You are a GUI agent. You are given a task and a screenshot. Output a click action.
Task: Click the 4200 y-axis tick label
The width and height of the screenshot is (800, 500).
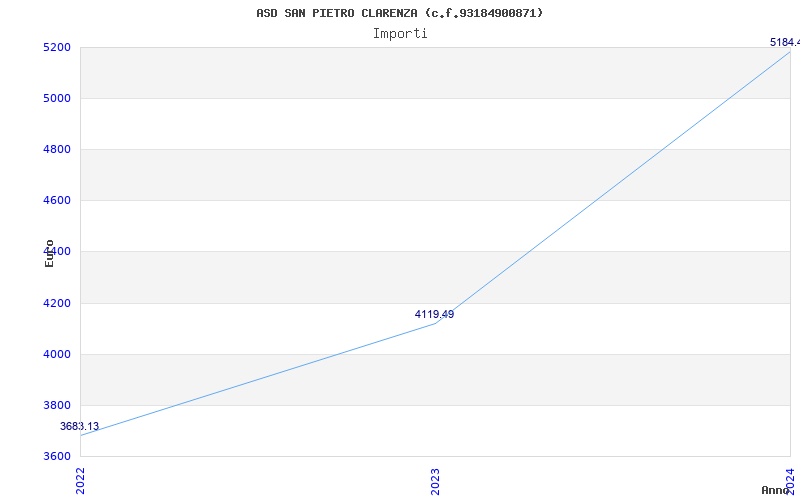point(56,304)
